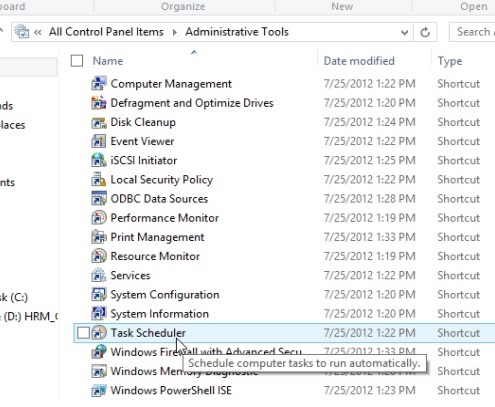Screen dimensions: 495x407
Task: Sort the list by Name column
Action: click(108, 61)
